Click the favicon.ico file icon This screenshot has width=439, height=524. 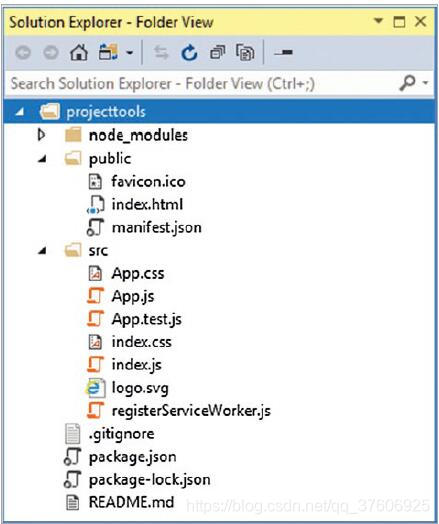95,182
